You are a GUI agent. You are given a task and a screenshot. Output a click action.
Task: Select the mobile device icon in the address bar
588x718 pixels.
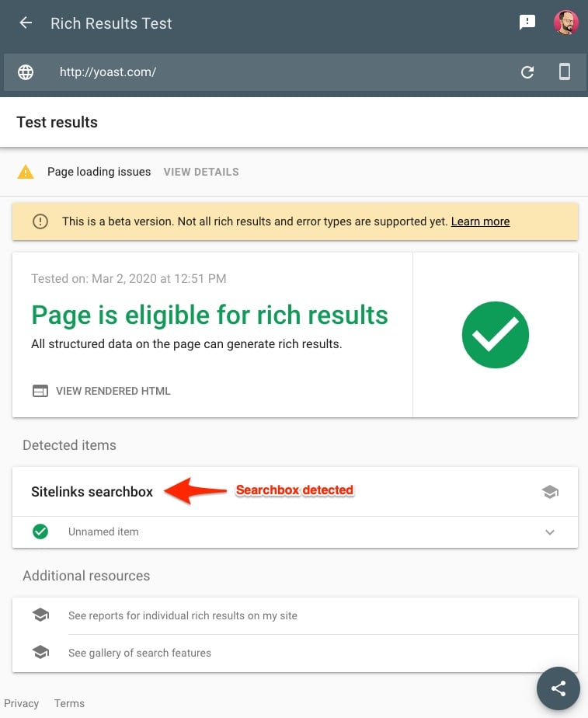pyautogui.click(x=565, y=71)
